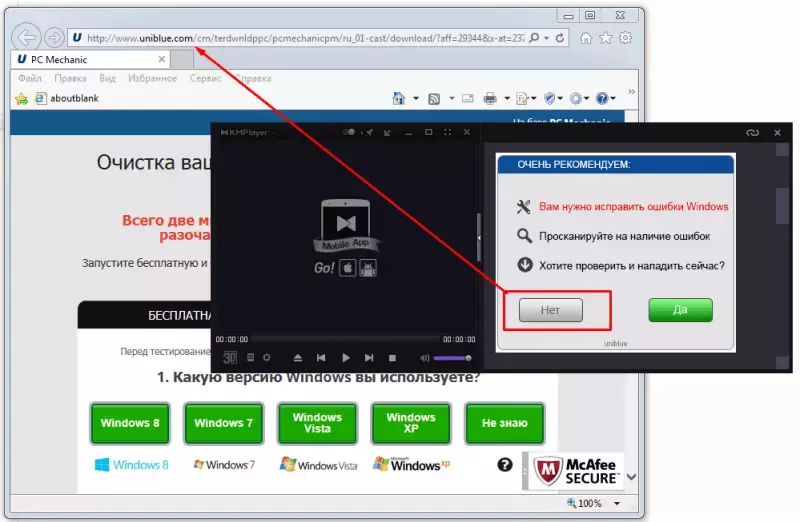The width and height of the screenshot is (800, 522).
Task: Expand KMPlayer side panel arrow
Action: [x=479, y=238]
